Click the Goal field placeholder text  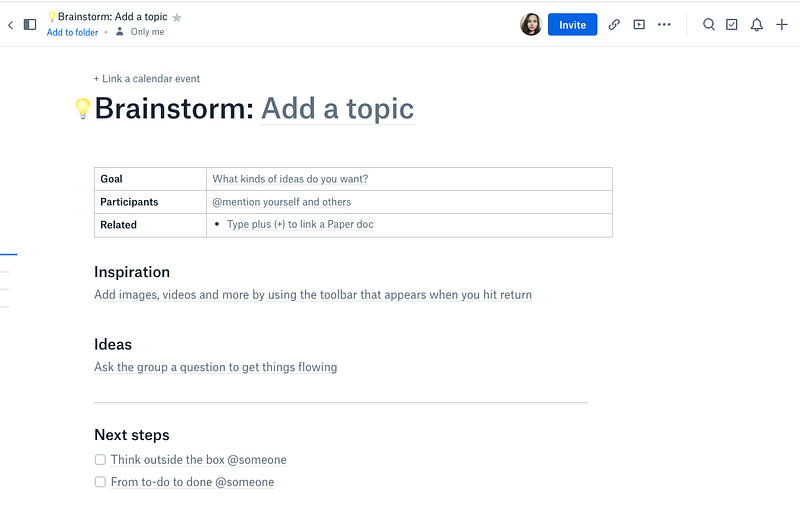(290, 179)
